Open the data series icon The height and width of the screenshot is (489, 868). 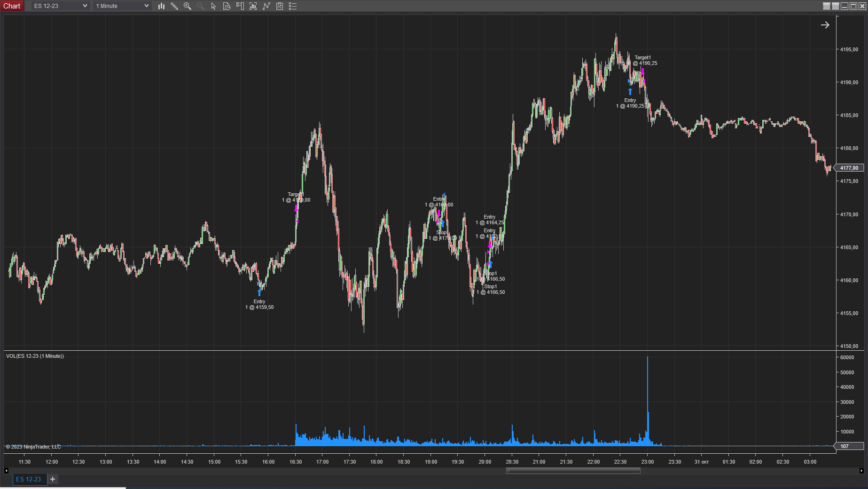click(253, 6)
